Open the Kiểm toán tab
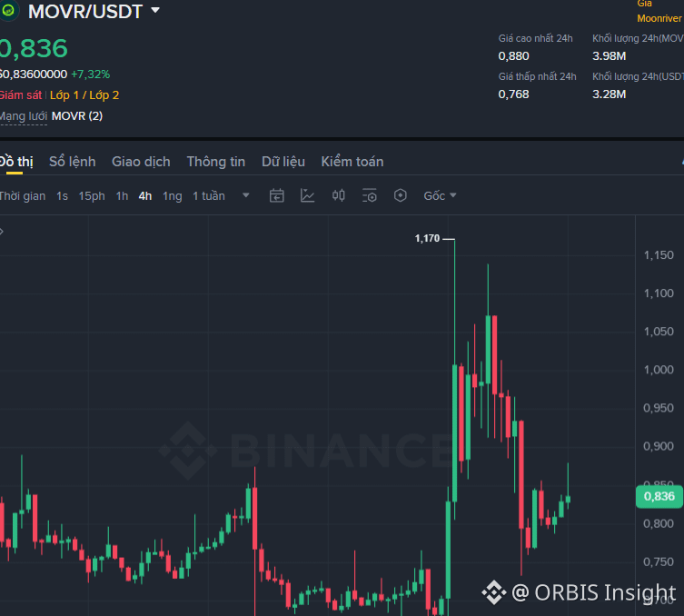The width and height of the screenshot is (684, 616). 352,162
